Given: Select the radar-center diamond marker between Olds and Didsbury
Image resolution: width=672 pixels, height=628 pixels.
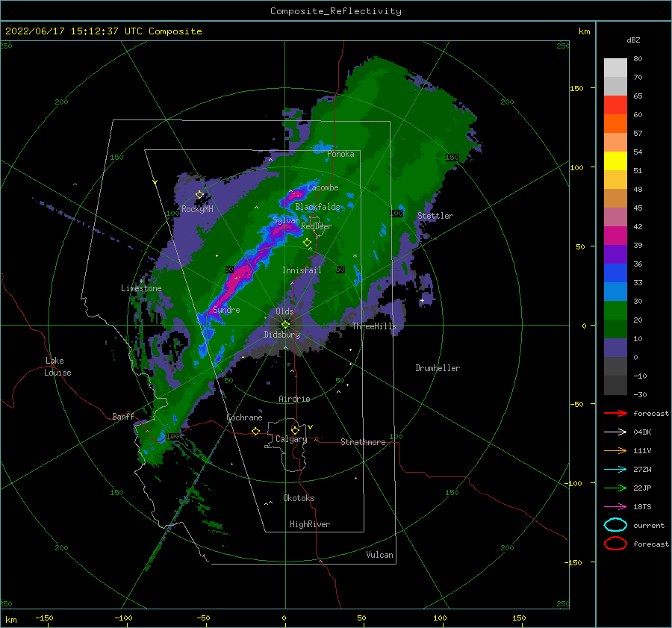Looking at the screenshot, I should (285, 325).
